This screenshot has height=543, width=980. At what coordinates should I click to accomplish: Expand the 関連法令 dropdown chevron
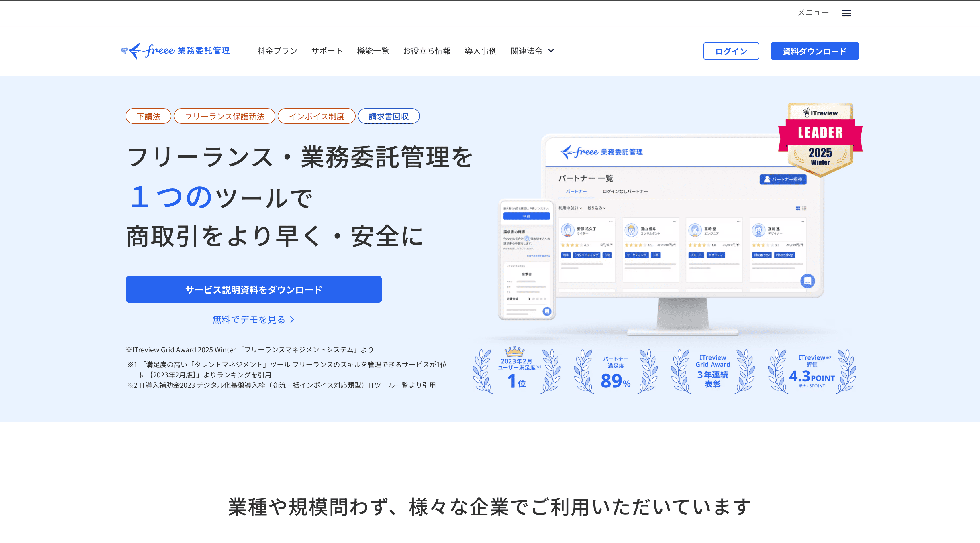point(551,51)
